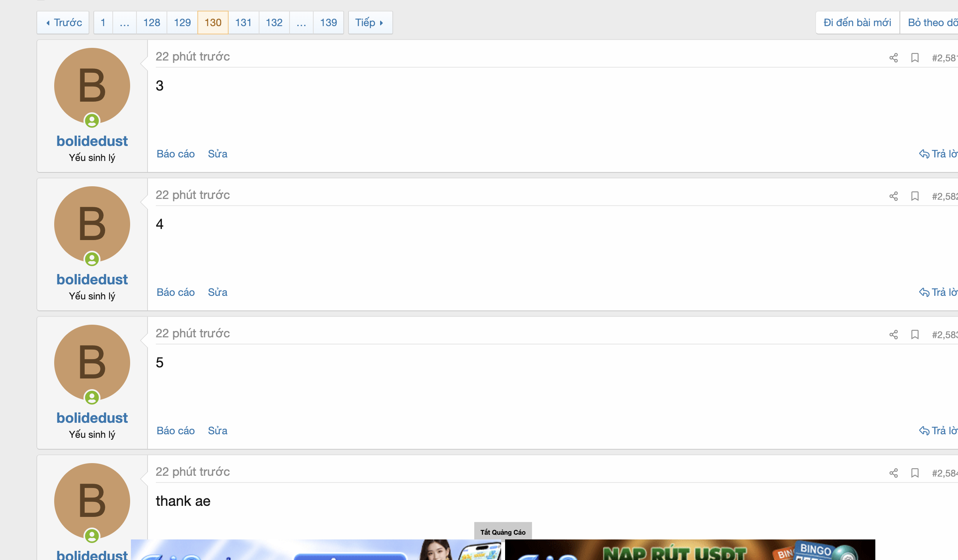Jump to page 1
Viewport: 958px width, 560px height.
pos(103,23)
